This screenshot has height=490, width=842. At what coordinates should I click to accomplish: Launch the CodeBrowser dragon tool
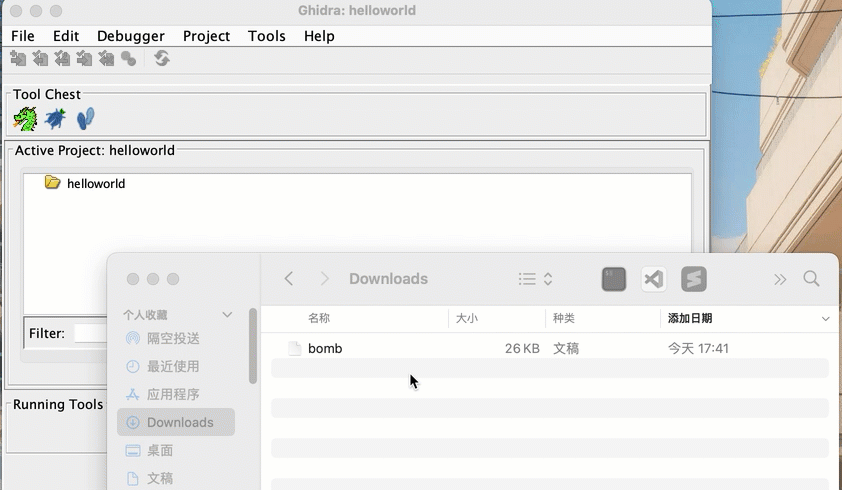tap(25, 119)
